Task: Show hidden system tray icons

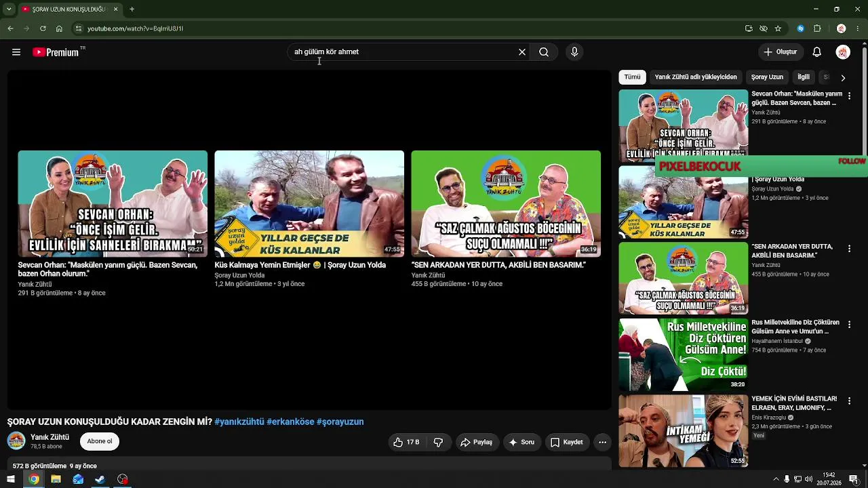Action: click(x=776, y=479)
